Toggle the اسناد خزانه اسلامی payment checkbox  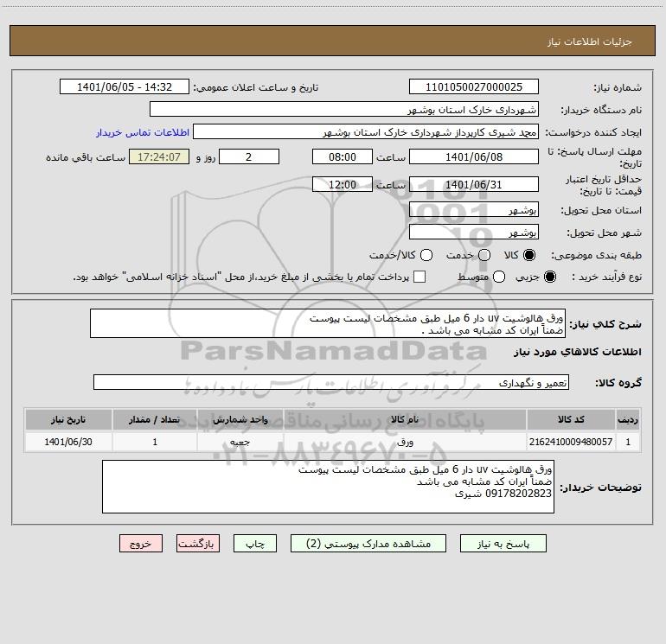[419, 277]
